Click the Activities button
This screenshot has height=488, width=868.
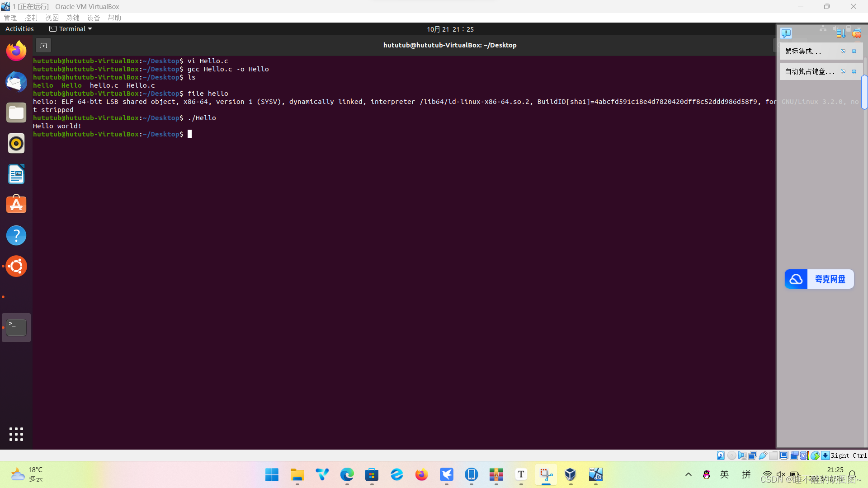coord(19,29)
